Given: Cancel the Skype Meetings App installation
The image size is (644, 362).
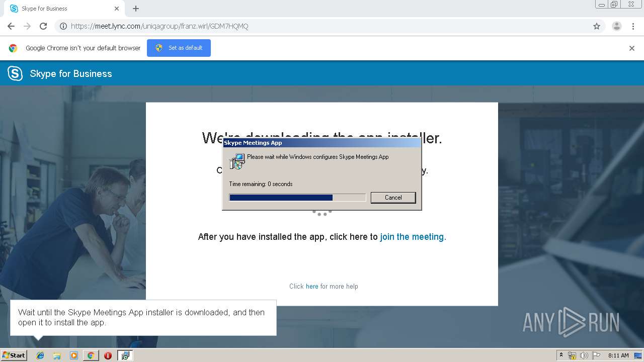Looking at the screenshot, I should pyautogui.click(x=393, y=198).
